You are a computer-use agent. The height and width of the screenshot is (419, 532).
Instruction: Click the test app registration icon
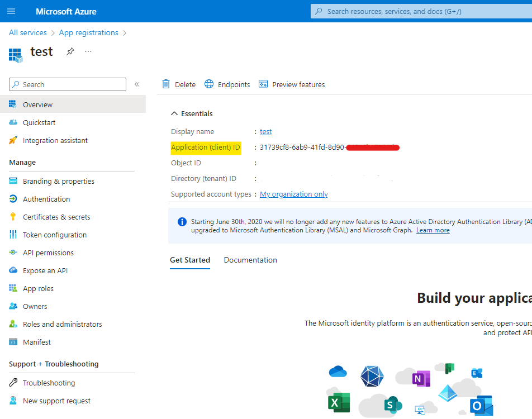[x=16, y=55]
